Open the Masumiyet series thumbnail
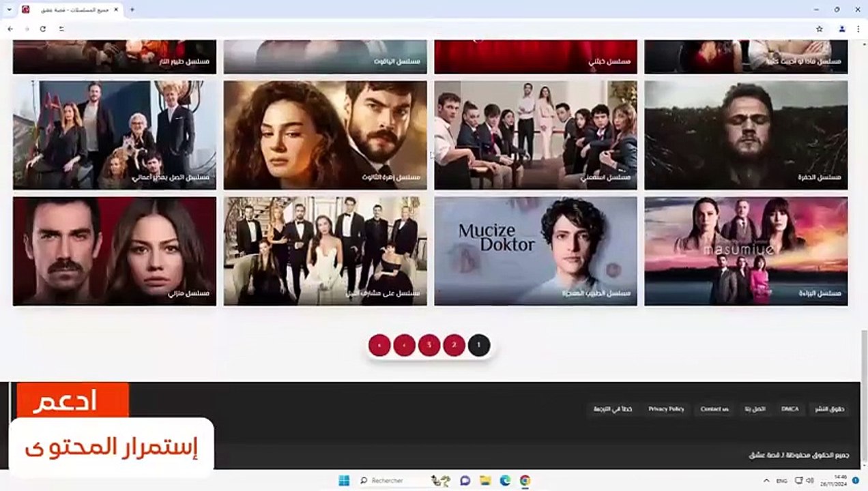Viewport: 868px width, 491px height. coord(746,251)
